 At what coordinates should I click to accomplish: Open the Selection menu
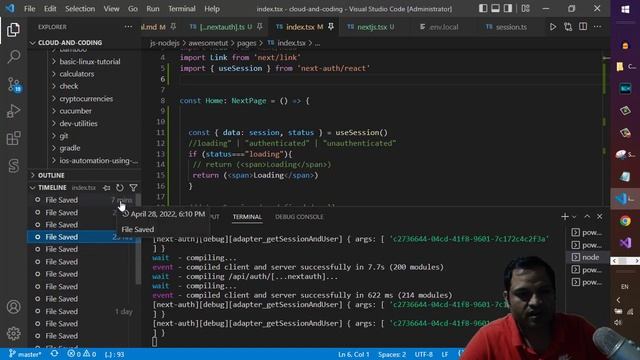pos(80,9)
